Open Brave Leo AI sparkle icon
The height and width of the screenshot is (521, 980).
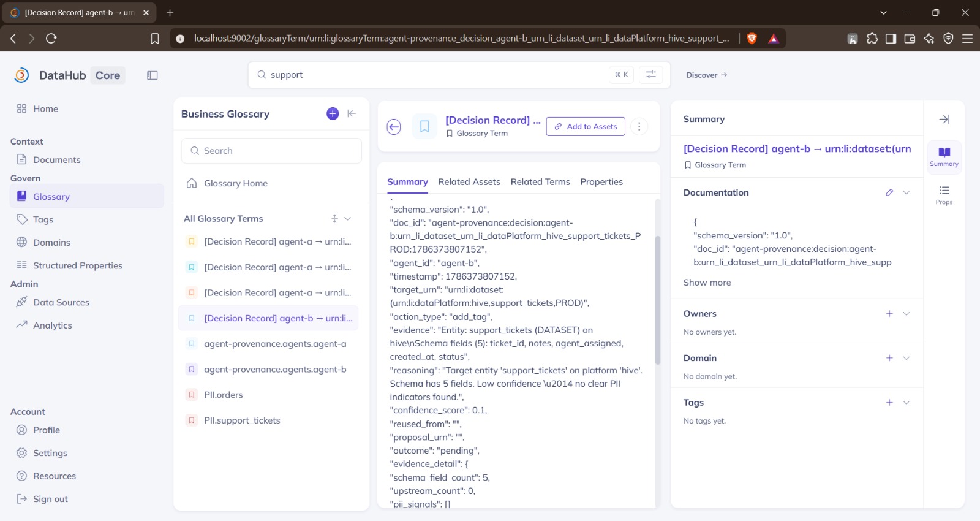929,39
